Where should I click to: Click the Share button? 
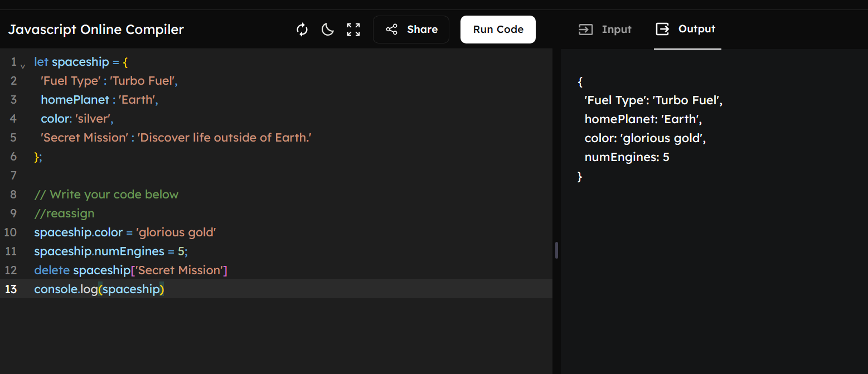(411, 30)
